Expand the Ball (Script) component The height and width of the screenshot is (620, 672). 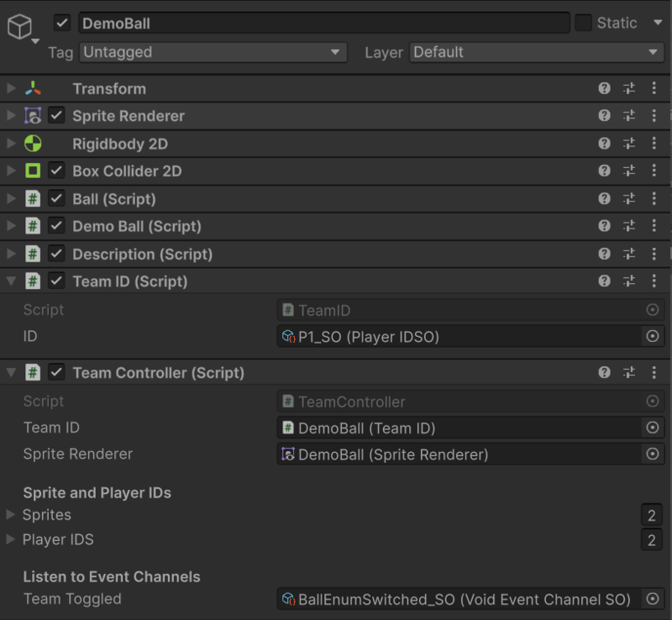click(x=11, y=198)
